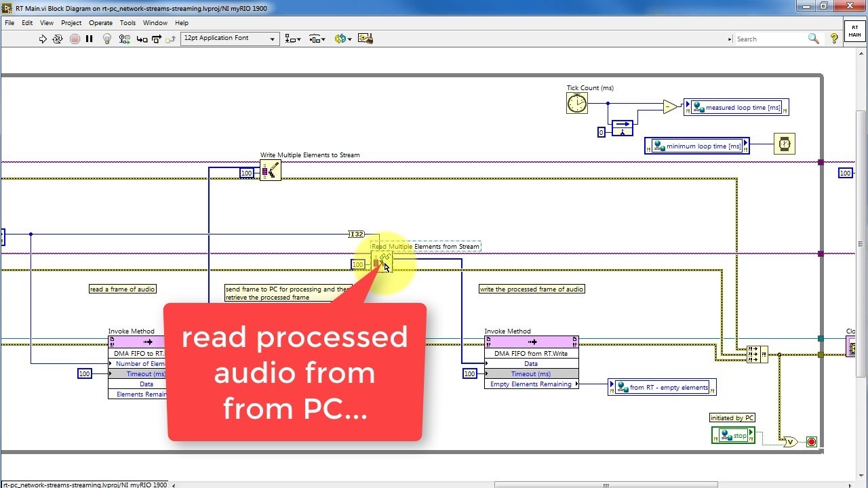Select the 0 numeric constant
Viewport: 868px width, 488px height.
[x=601, y=132]
